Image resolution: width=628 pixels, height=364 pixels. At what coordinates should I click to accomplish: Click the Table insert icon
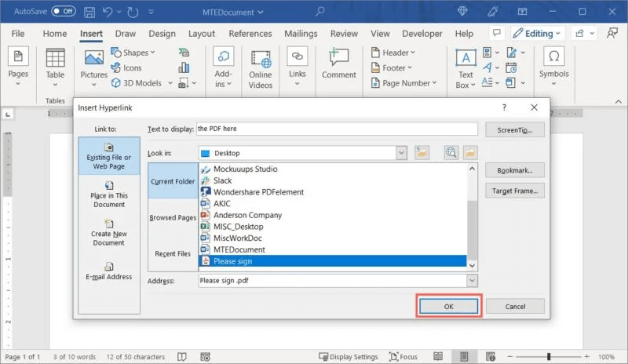pyautogui.click(x=55, y=58)
